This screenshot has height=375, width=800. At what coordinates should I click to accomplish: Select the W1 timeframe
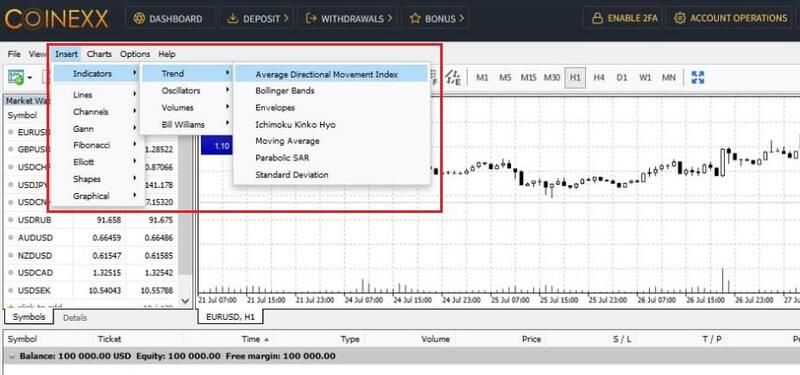tap(645, 78)
